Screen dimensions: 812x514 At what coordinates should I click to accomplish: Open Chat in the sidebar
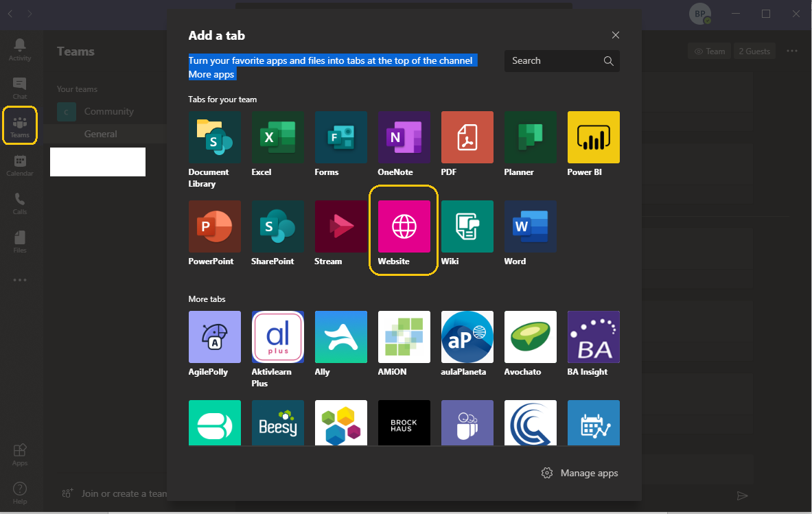tap(20, 89)
